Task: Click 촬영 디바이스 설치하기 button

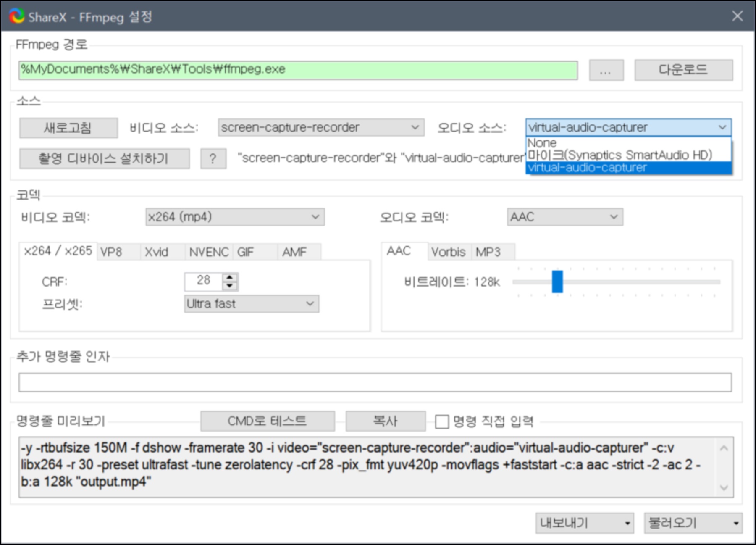Action: (104, 159)
